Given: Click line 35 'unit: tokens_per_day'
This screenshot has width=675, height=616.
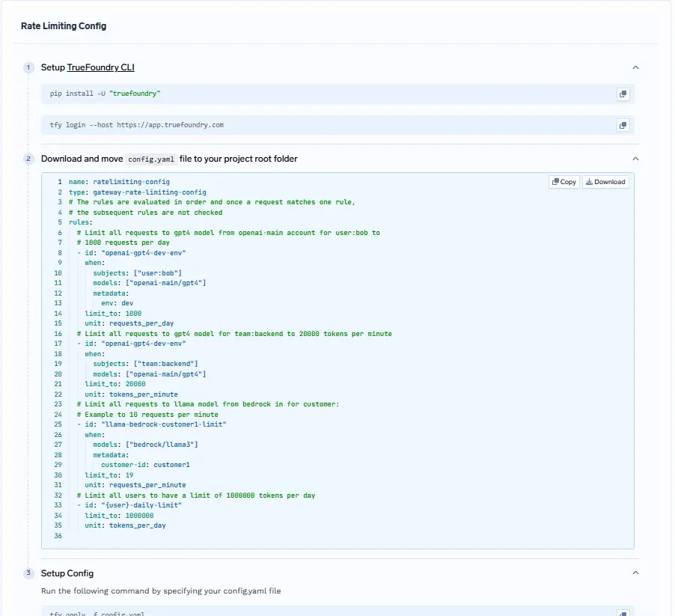Looking at the screenshot, I should click(125, 525).
